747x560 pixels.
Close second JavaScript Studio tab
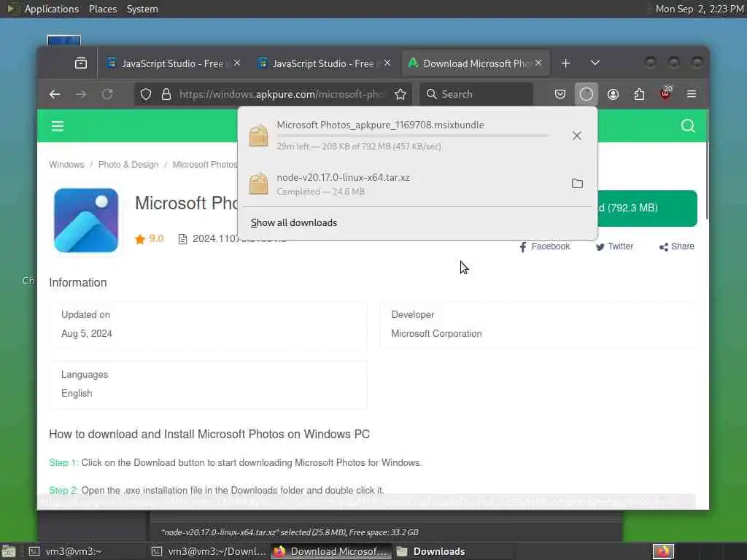click(387, 63)
